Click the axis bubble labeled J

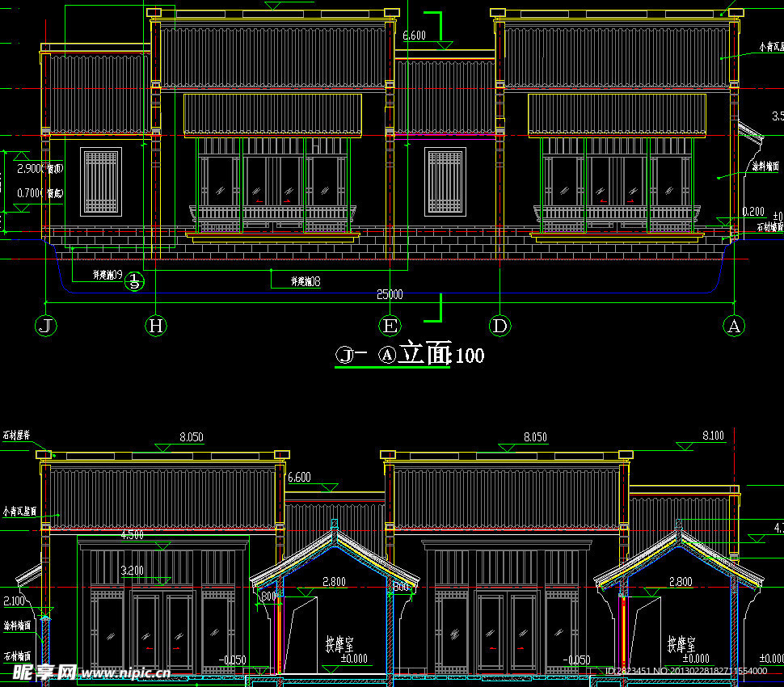coord(48,326)
